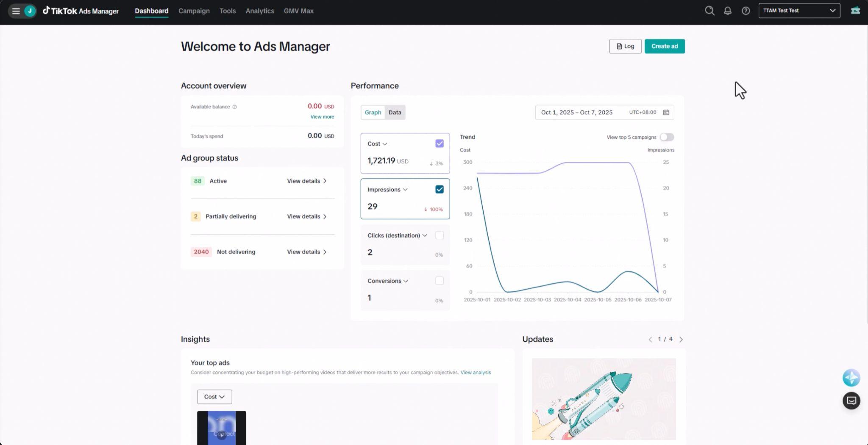Open the Tools menu
The width and height of the screenshot is (868, 445).
click(228, 11)
